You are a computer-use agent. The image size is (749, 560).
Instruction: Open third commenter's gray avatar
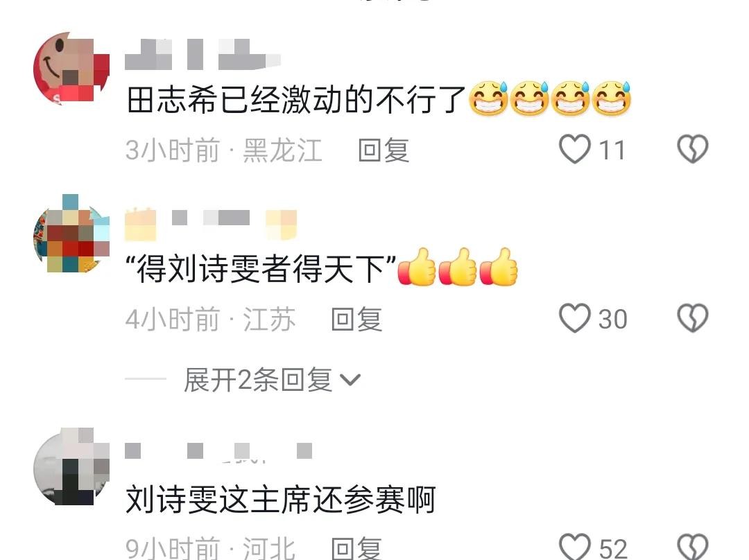pyautogui.click(x=71, y=466)
